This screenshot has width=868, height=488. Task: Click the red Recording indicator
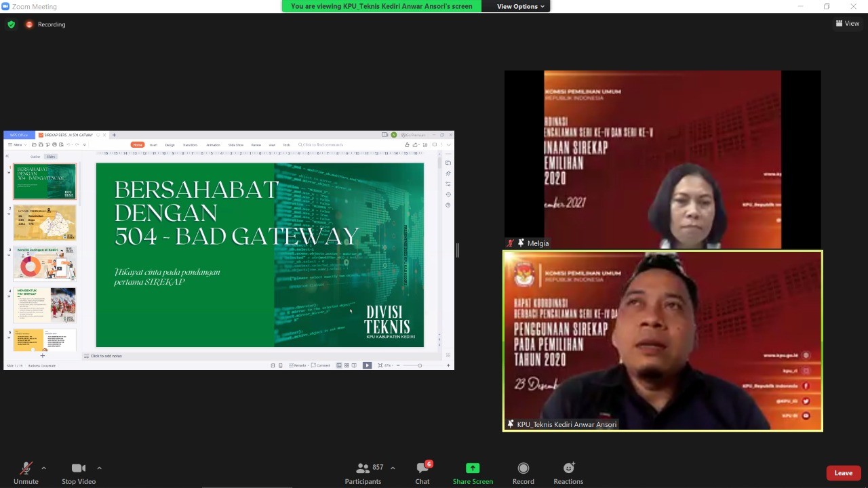45,24
